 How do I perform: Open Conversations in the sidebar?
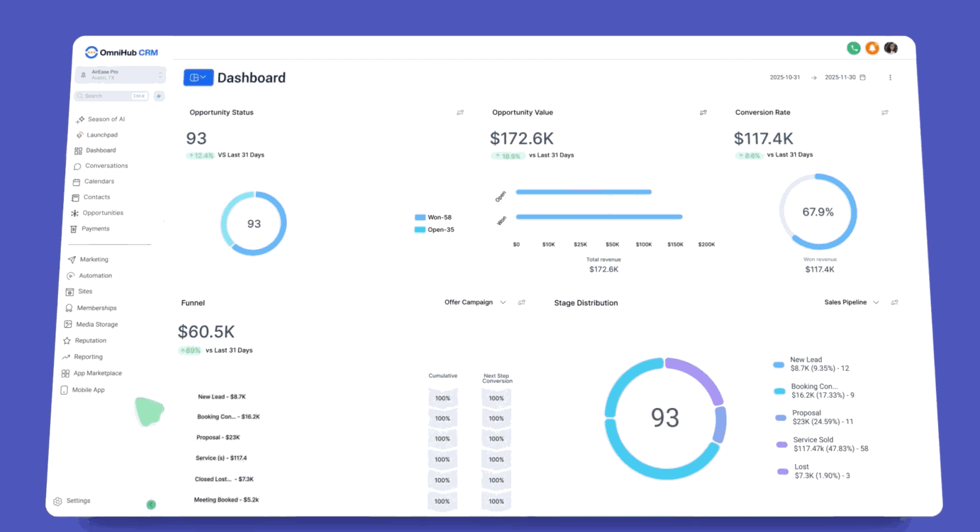coord(106,166)
